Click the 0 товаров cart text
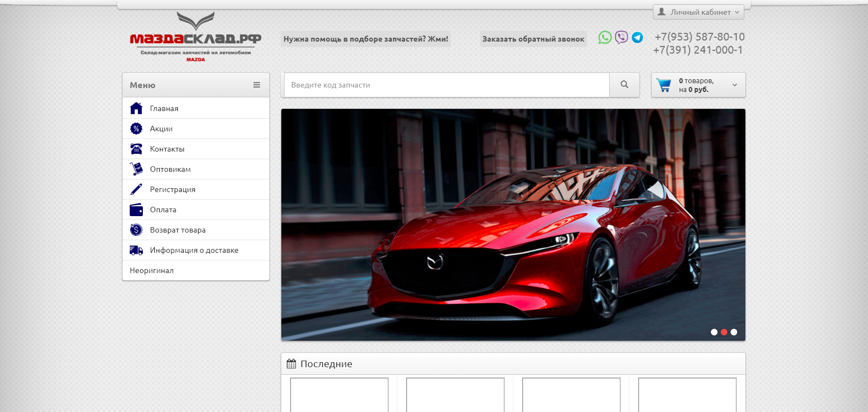This screenshot has height=412, width=868. click(696, 81)
